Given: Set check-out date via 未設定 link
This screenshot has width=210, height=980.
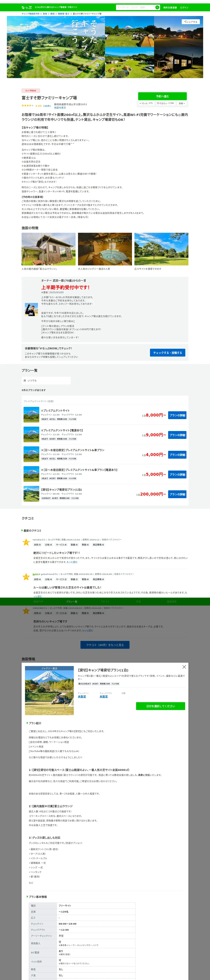Looking at the screenshot, I should click(104, 697).
